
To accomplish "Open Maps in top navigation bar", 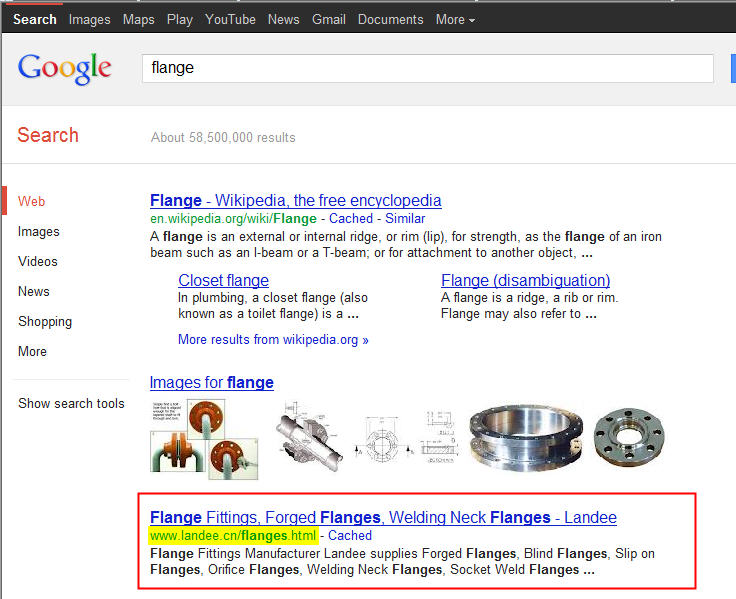I will pyautogui.click(x=138, y=19).
